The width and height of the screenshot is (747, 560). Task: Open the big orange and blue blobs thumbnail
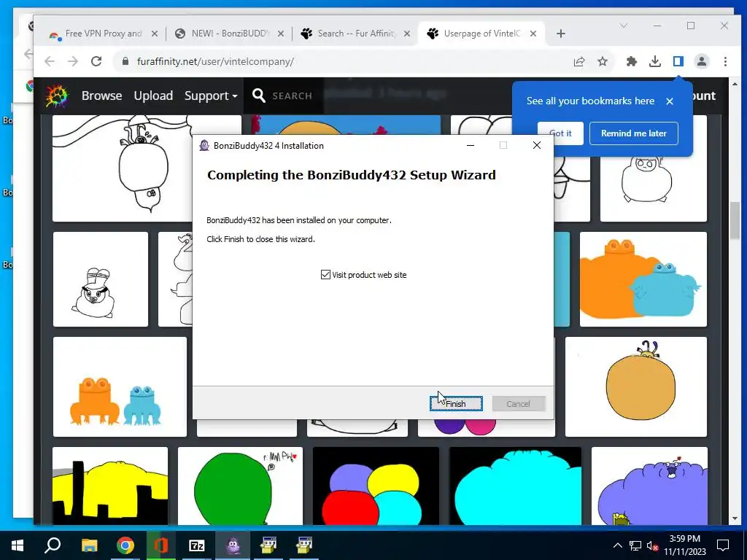(643, 279)
